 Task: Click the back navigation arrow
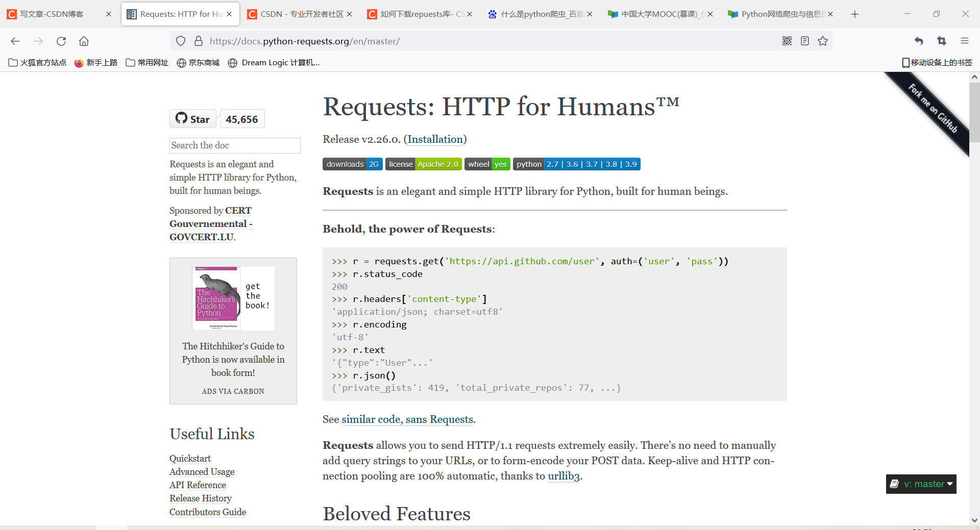pos(15,41)
